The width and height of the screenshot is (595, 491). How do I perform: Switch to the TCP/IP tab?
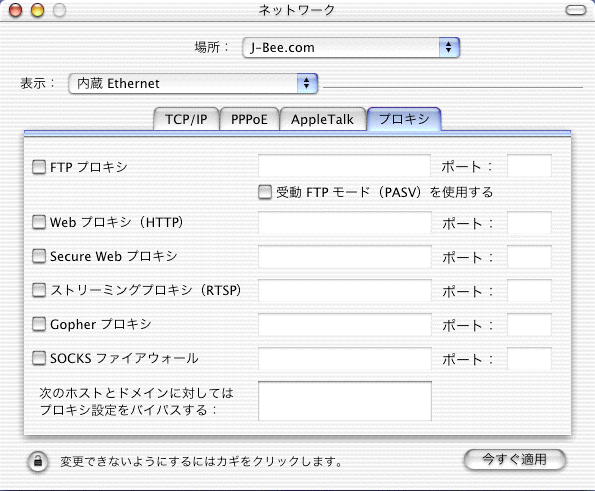pyautogui.click(x=186, y=120)
